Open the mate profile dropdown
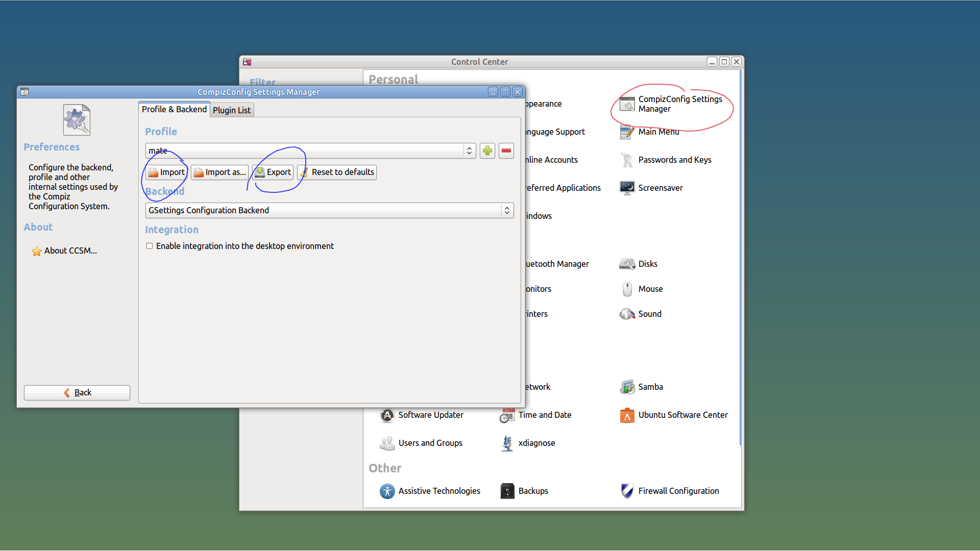Screen dimensions: 980x551 pyautogui.click(x=310, y=151)
